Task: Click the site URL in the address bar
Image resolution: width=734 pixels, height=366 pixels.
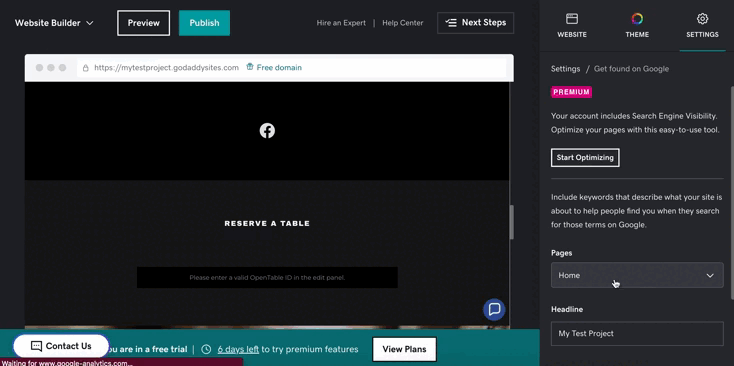Action: pyautogui.click(x=166, y=67)
